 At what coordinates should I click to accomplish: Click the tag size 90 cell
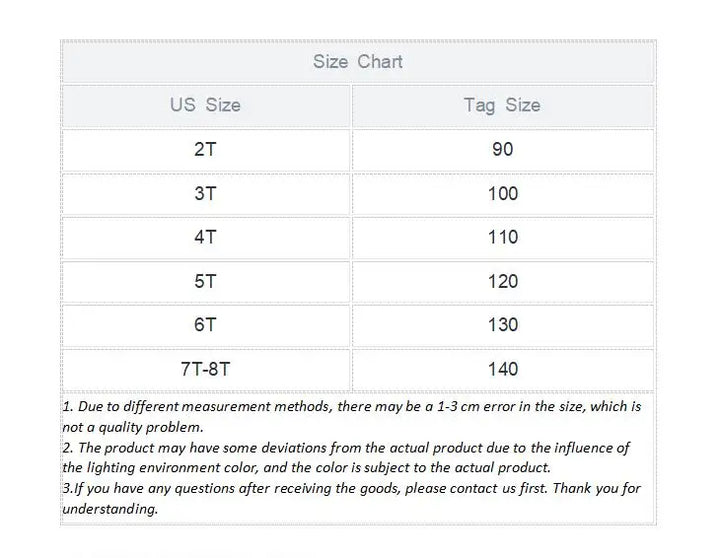point(502,149)
